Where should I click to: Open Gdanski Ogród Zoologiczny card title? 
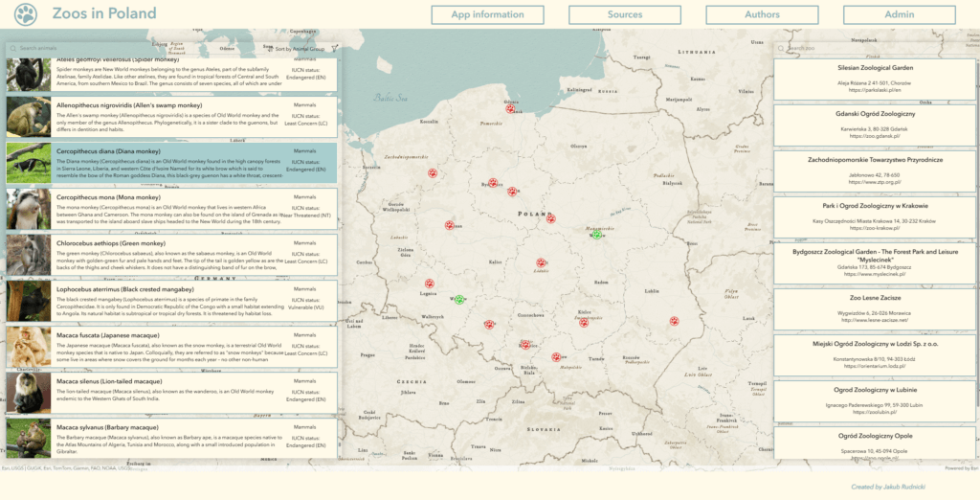(x=875, y=114)
